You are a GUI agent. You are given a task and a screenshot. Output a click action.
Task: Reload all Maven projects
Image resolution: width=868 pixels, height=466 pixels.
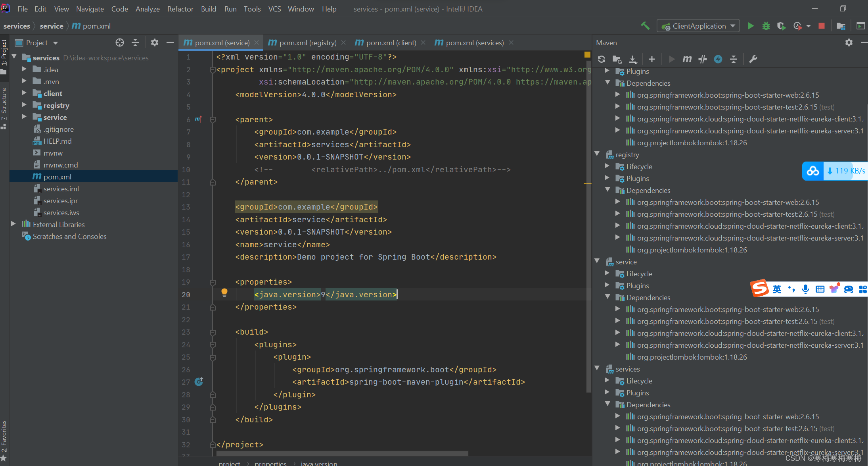coord(601,59)
